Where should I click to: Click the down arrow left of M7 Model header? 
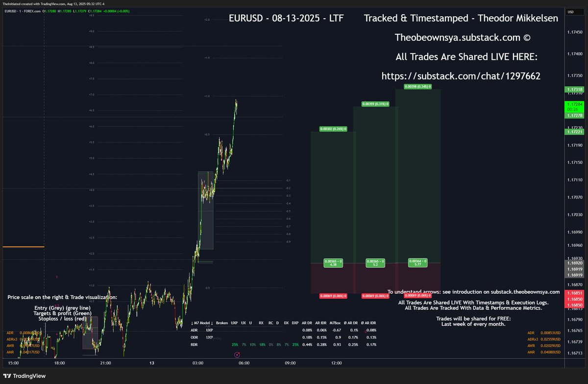(192, 323)
